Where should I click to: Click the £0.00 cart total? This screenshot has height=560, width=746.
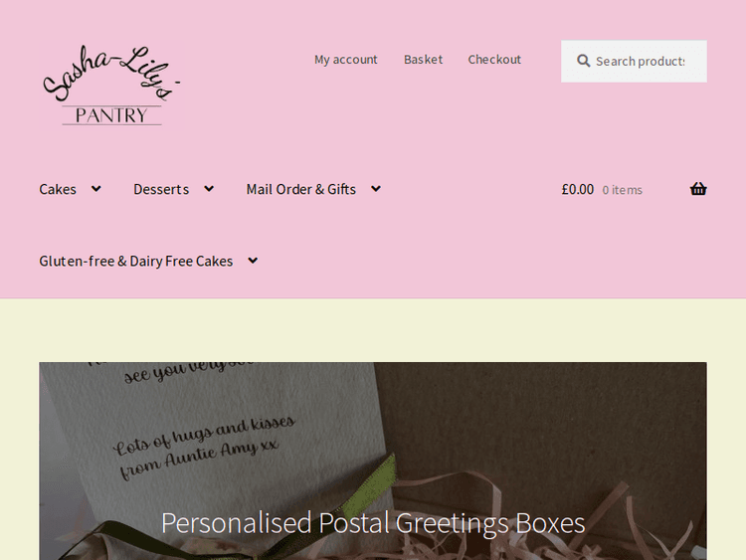578,189
